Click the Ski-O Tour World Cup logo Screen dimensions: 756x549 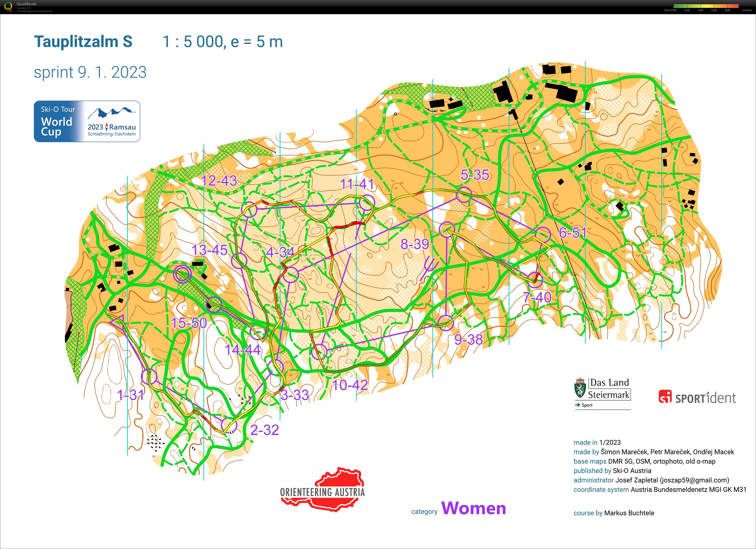click(87, 121)
